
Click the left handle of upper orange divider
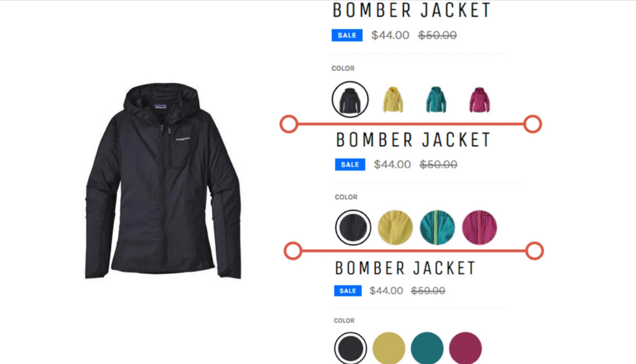(x=289, y=124)
